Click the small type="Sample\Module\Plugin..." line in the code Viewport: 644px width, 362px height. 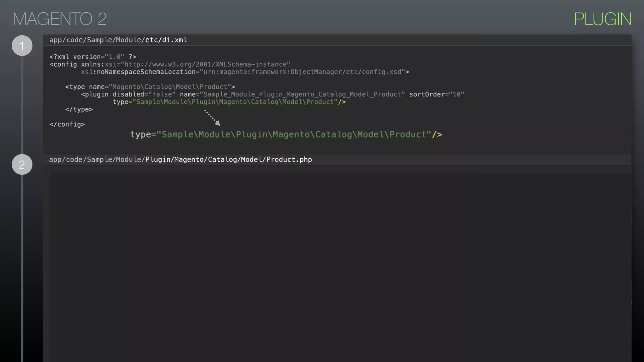229,102
